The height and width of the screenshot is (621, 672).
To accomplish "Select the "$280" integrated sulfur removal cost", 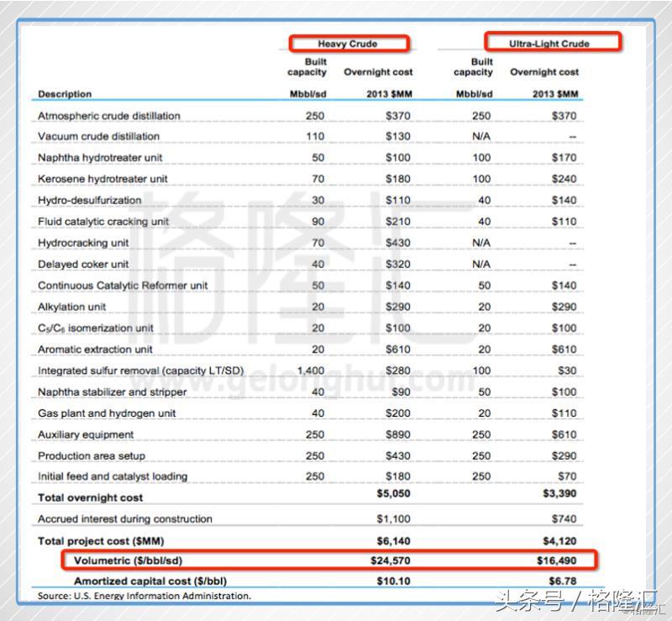I will click(397, 371).
